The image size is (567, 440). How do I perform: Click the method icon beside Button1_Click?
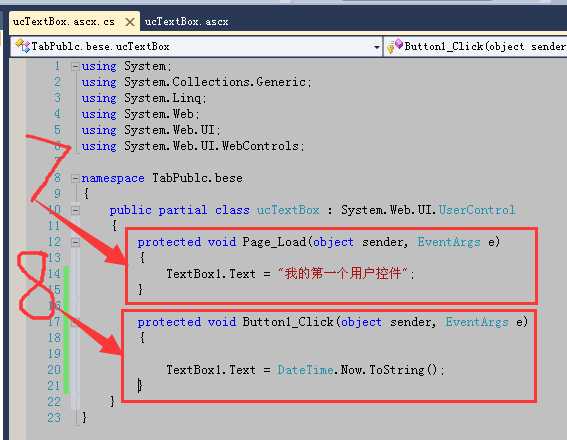395,46
